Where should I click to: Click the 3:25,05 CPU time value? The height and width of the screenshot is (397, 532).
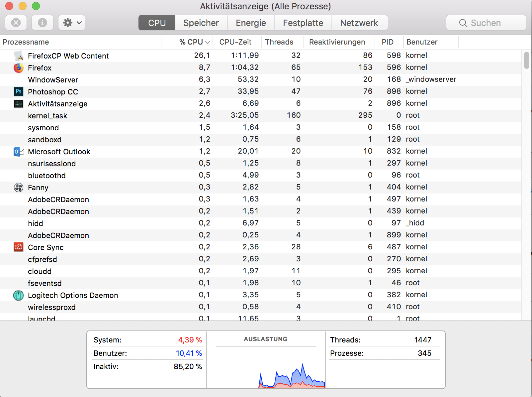pos(245,115)
